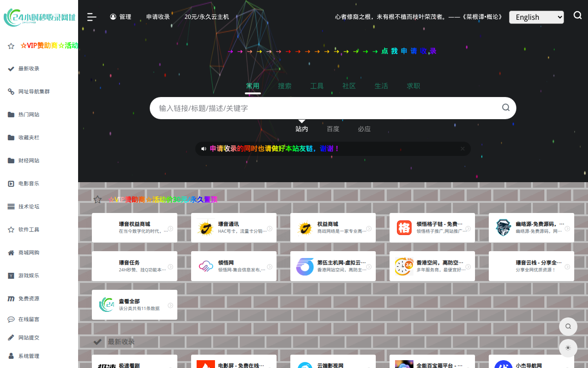Select the 网站提交 pencil icon

pyautogui.click(x=11, y=337)
